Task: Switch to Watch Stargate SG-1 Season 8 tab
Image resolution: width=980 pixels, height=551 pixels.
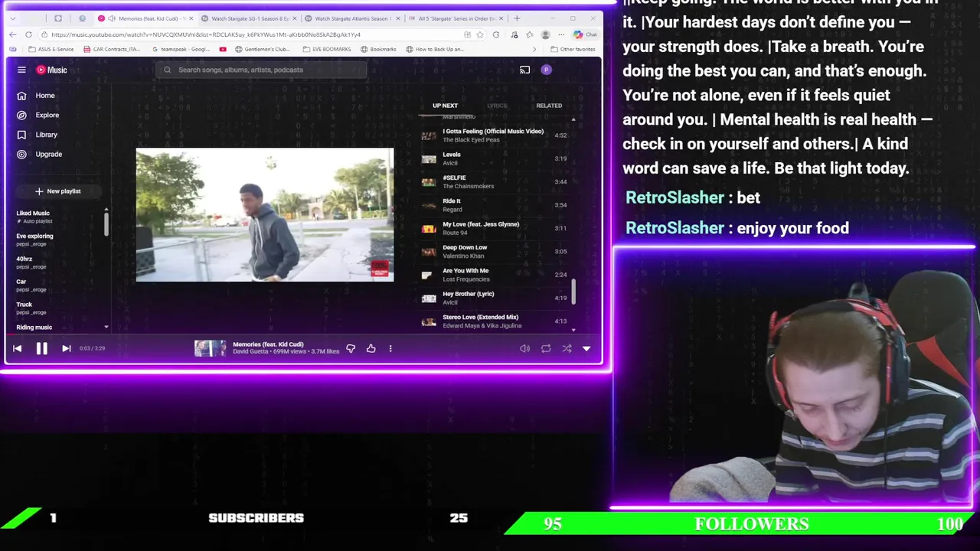Action: (250, 18)
